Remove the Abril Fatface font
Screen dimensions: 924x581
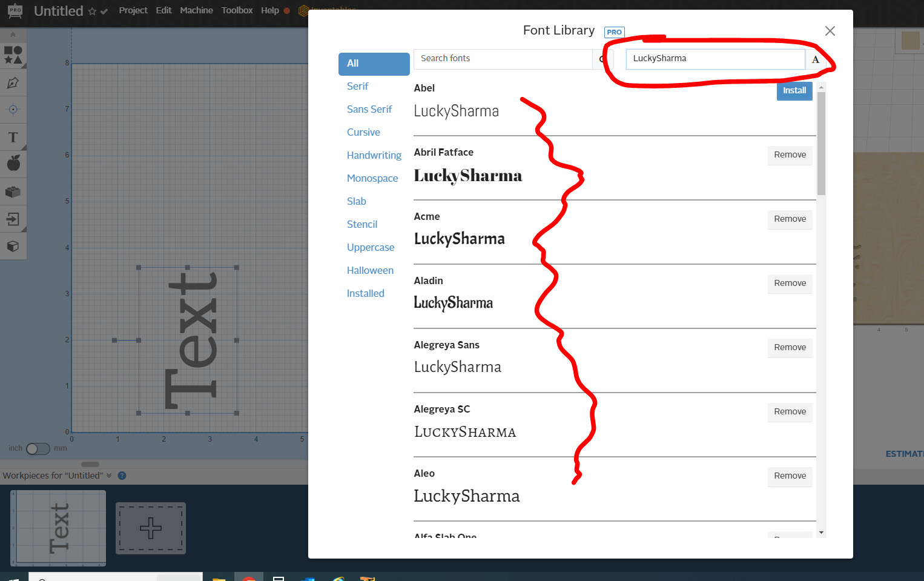(x=790, y=155)
